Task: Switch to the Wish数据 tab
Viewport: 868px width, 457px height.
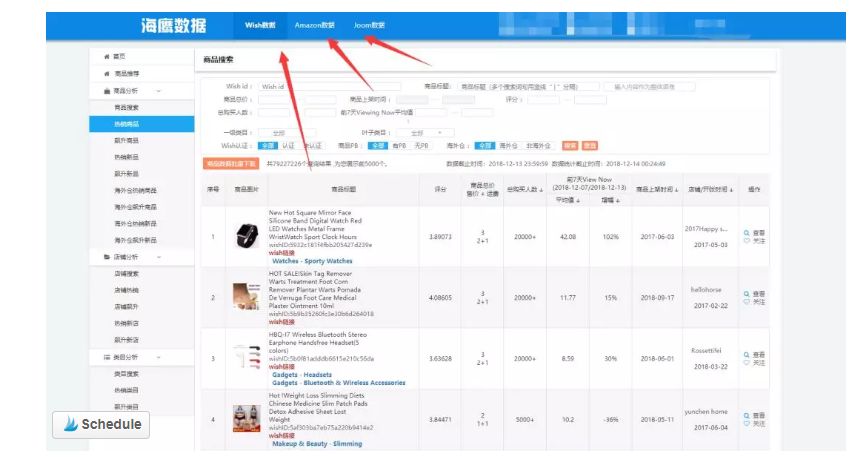Action: click(x=260, y=25)
